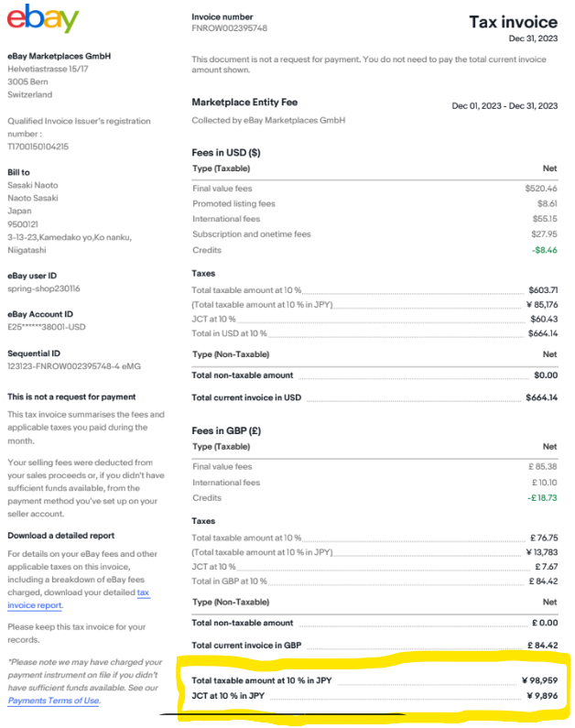Select combined JPY taxable total ¥ 98,959
The image size is (575, 728).
pos(539,680)
